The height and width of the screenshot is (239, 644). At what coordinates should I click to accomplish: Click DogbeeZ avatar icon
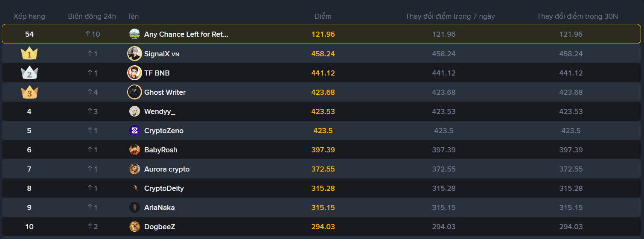(x=134, y=227)
